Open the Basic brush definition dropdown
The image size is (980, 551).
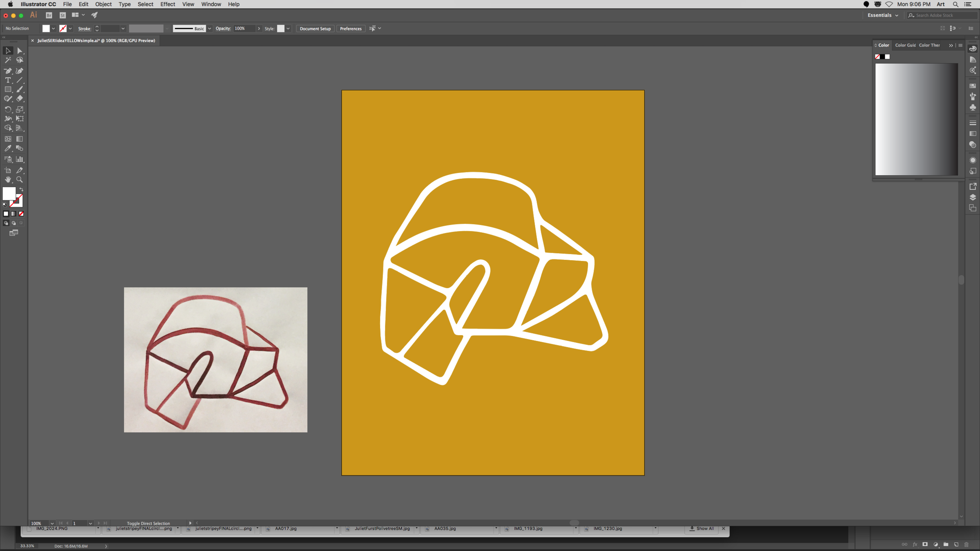(210, 29)
